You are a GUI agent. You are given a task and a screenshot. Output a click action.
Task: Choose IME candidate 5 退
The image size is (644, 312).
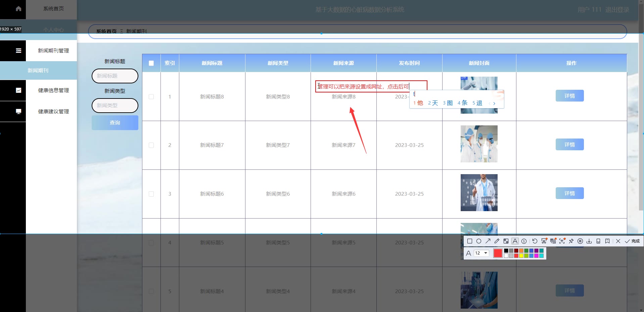[477, 103]
